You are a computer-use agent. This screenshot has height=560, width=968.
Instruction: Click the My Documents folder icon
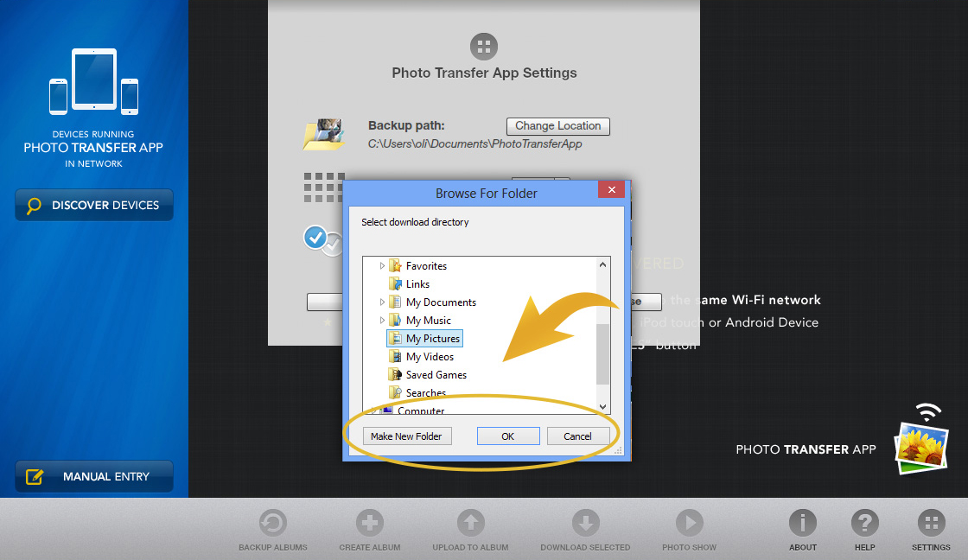395,302
